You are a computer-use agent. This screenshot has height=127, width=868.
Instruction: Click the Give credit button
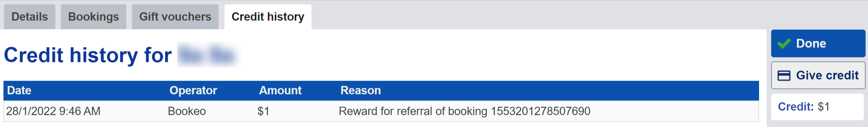(x=818, y=75)
